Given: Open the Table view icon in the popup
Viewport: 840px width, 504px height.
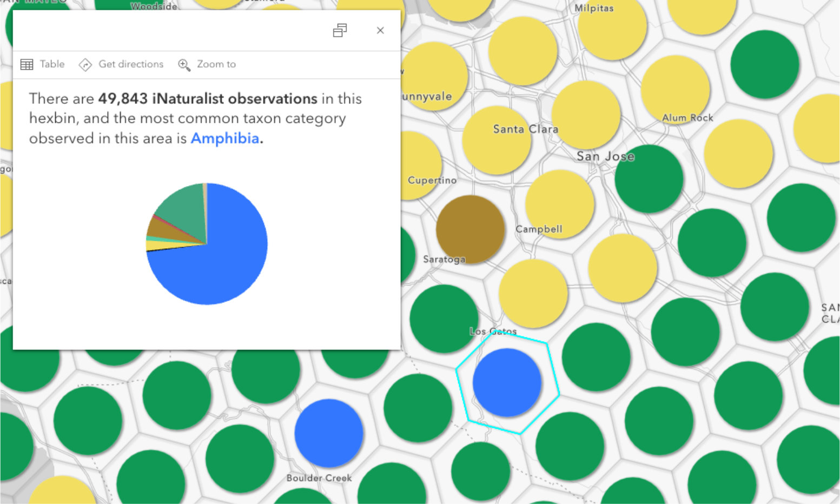Looking at the screenshot, I should (26, 64).
